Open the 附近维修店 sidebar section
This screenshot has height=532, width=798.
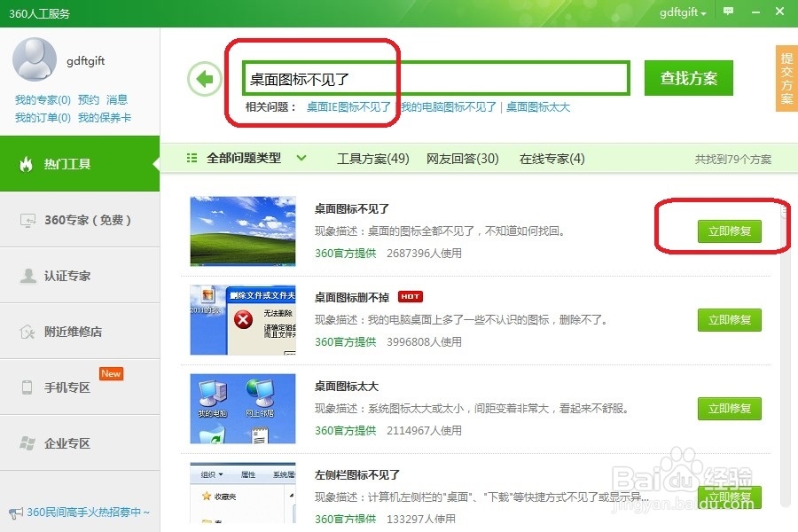coord(80,332)
